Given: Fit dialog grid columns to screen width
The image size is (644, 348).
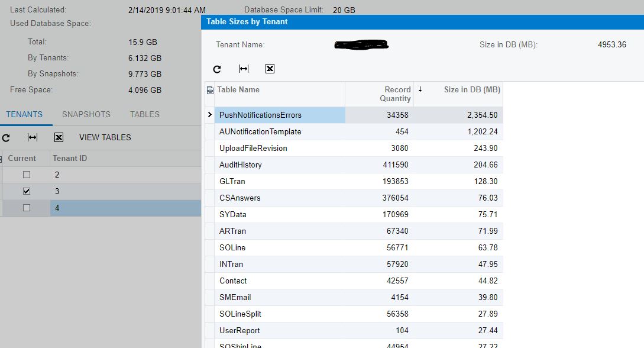Looking at the screenshot, I should tap(243, 69).
